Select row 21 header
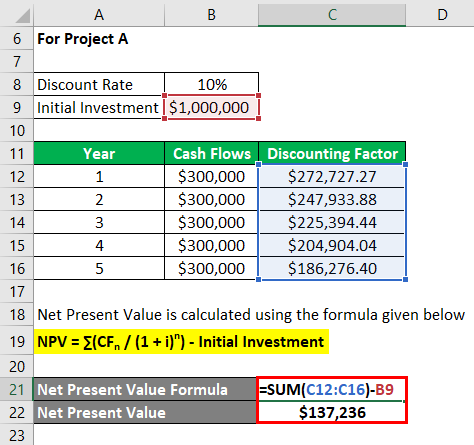Viewport: 474px width, 445px height. pyautogui.click(x=17, y=389)
